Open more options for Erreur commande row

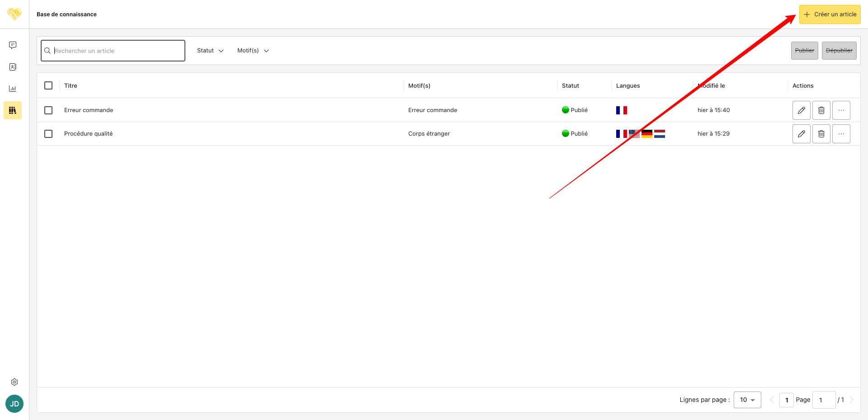click(x=841, y=110)
